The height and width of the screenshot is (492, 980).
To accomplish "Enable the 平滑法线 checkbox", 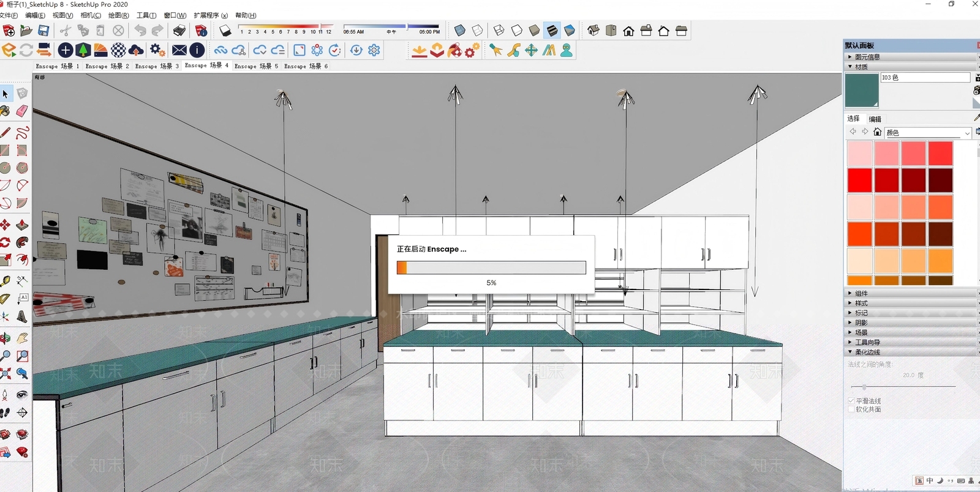I will (851, 401).
